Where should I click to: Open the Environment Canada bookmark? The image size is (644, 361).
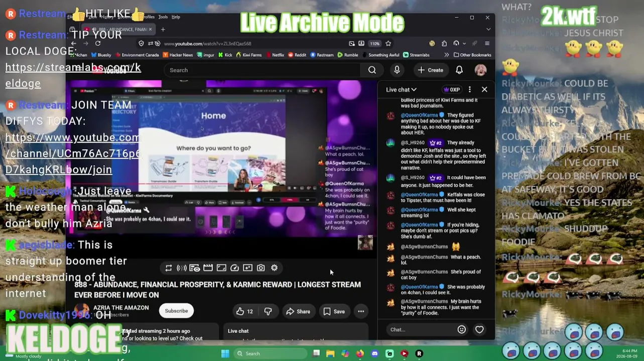[137, 55]
